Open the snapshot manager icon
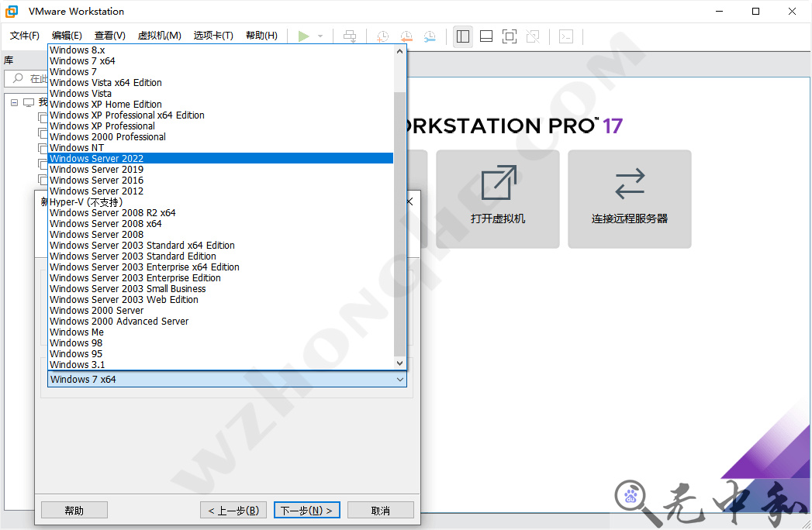Viewport: 812px width, 530px height. tap(431, 36)
